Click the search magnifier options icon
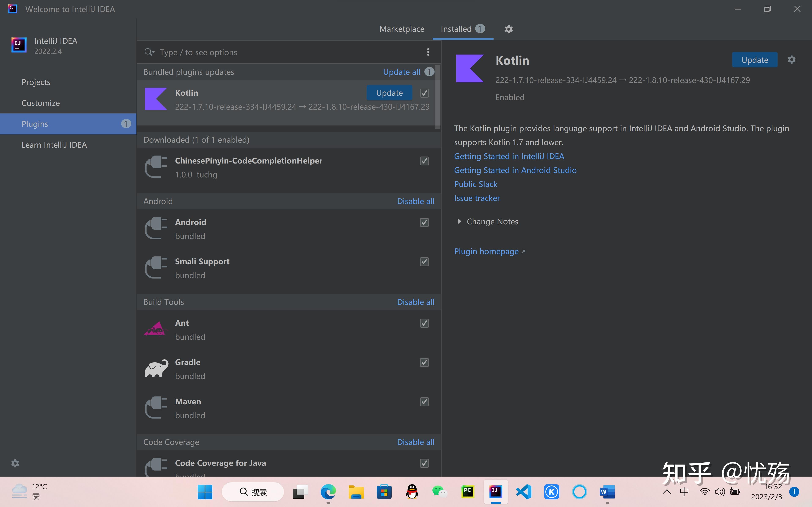 pyautogui.click(x=149, y=52)
